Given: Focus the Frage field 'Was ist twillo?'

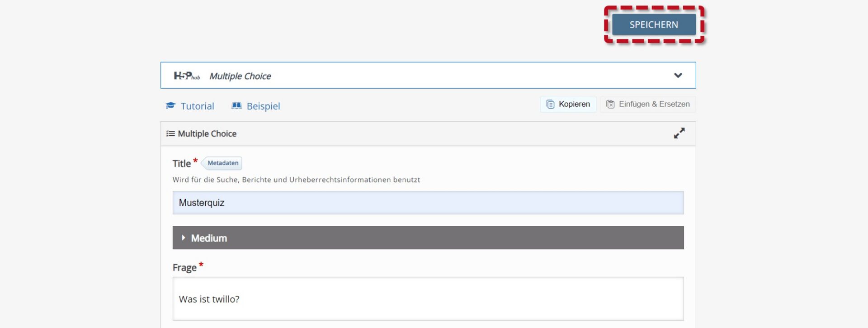Looking at the screenshot, I should [428, 299].
